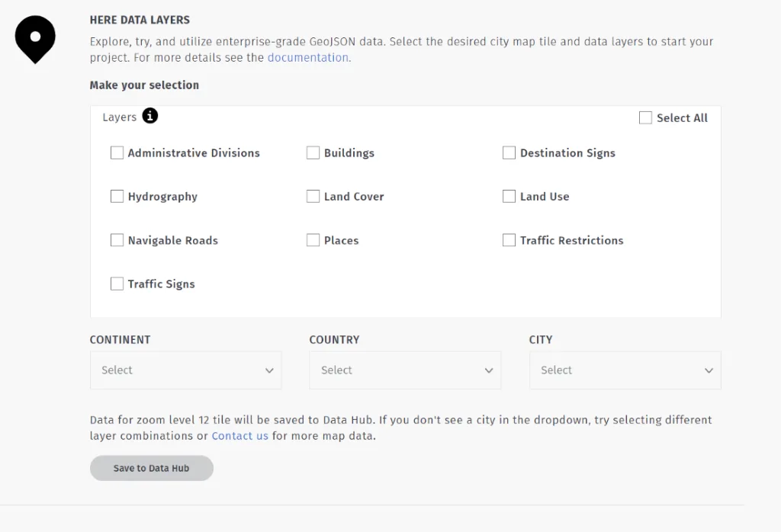Image resolution: width=781 pixels, height=532 pixels.
Task: Toggle the Hydrography checkbox
Action: coord(117,196)
